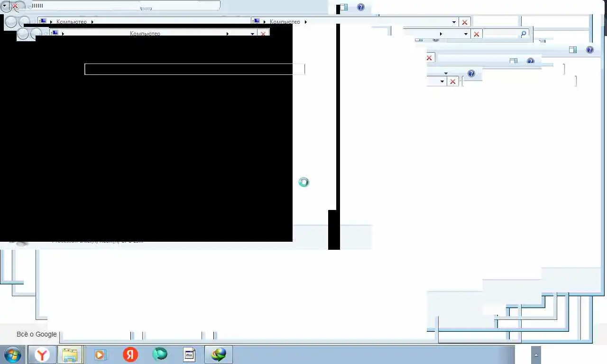Focus the outlined input box in black area
This screenshot has height=364, width=607.
click(x=194, y=69)
